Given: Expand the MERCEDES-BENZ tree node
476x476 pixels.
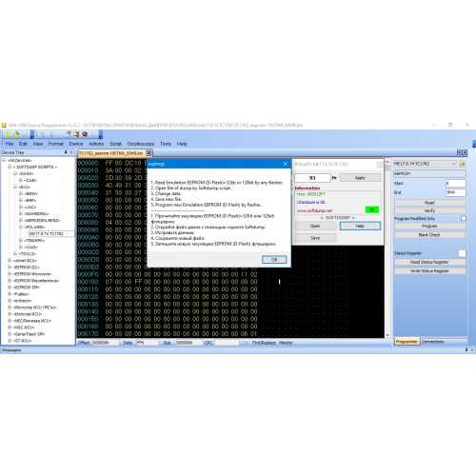Looking at the screenshot, I should coord(21,220).
